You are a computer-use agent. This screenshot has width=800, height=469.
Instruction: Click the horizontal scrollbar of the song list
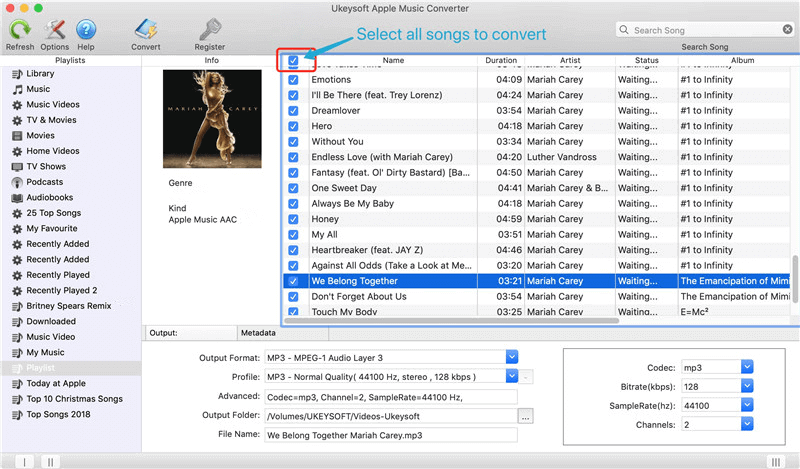(x=451, y=321)
